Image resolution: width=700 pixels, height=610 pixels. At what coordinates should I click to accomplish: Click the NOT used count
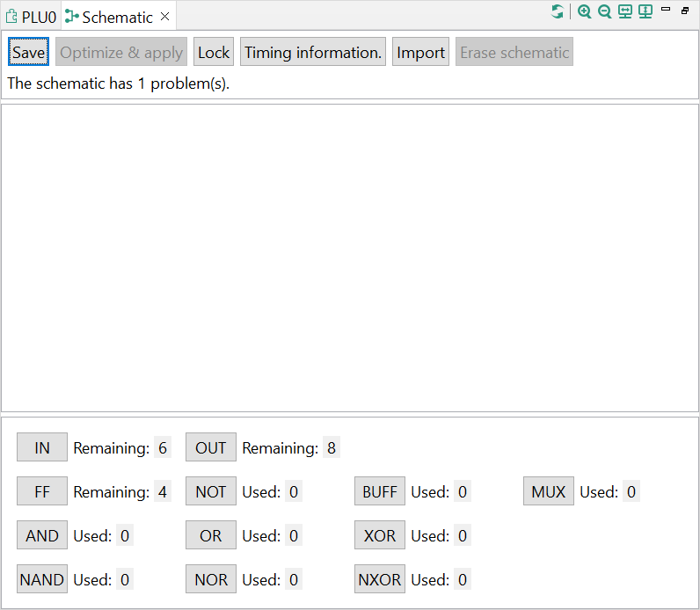(294, 491)
